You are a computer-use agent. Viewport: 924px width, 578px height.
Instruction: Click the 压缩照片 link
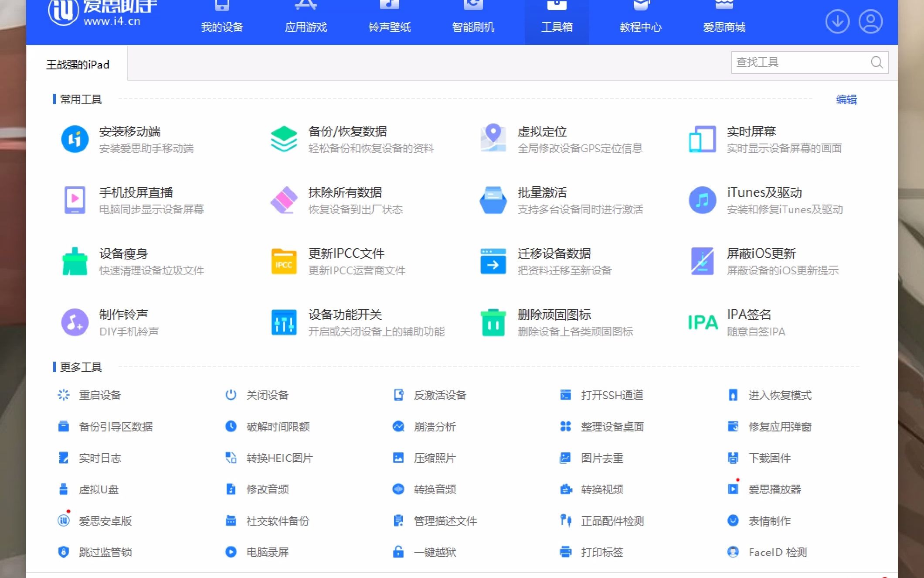point(435,458)
